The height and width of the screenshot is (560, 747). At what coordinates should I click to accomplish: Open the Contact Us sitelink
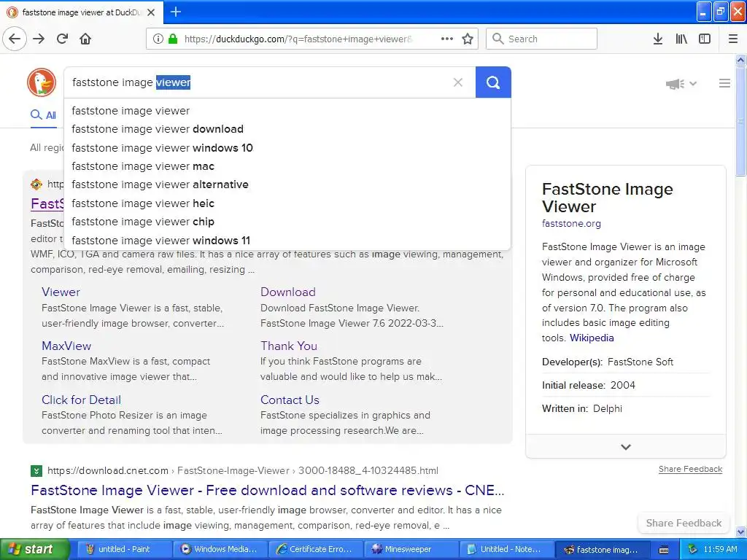tap(290, 400)
